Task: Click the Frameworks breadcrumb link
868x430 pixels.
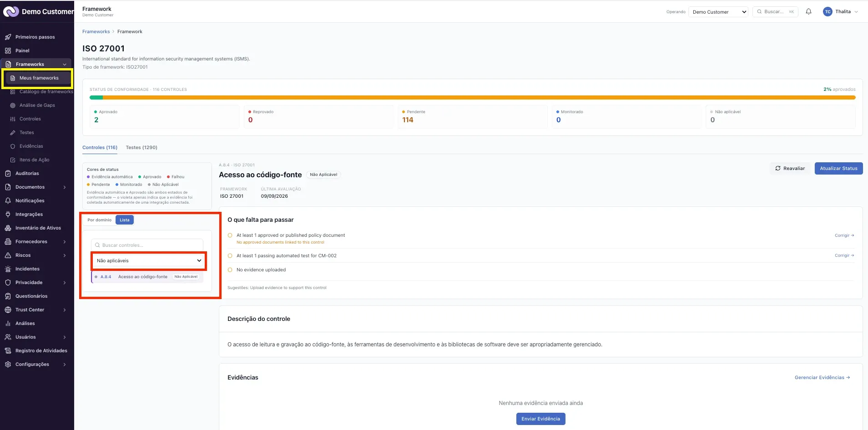Action: coord(96,31)
